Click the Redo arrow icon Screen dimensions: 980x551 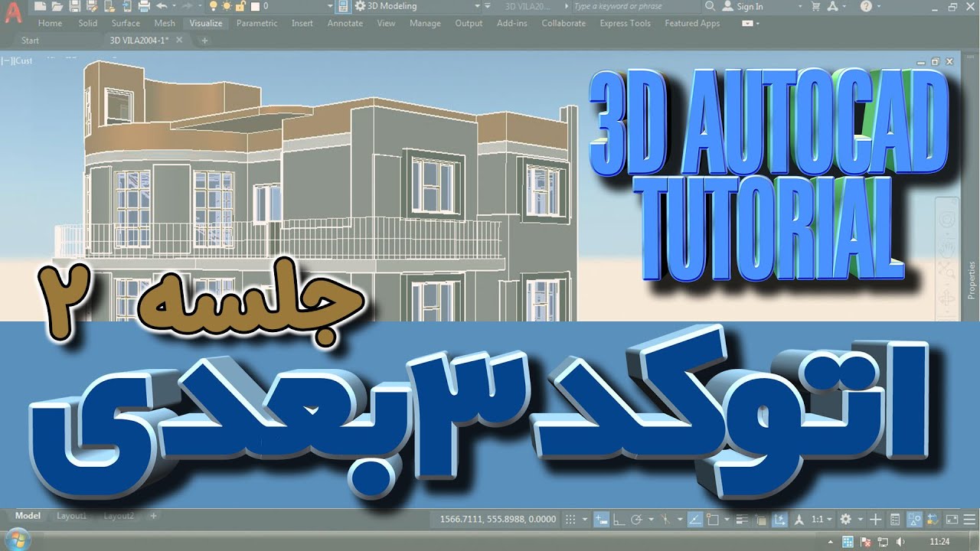coord(188,6)
